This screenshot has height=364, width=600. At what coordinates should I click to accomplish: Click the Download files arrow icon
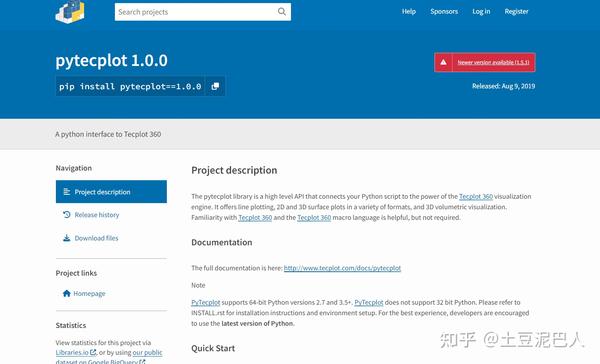(x=67, y=238)
